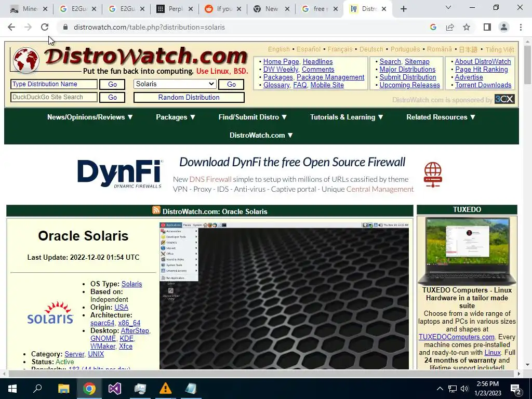Click the RSS feed icon beside Oracle Solaris
This screenshot has height=399, width=532.
coord(156,210)
